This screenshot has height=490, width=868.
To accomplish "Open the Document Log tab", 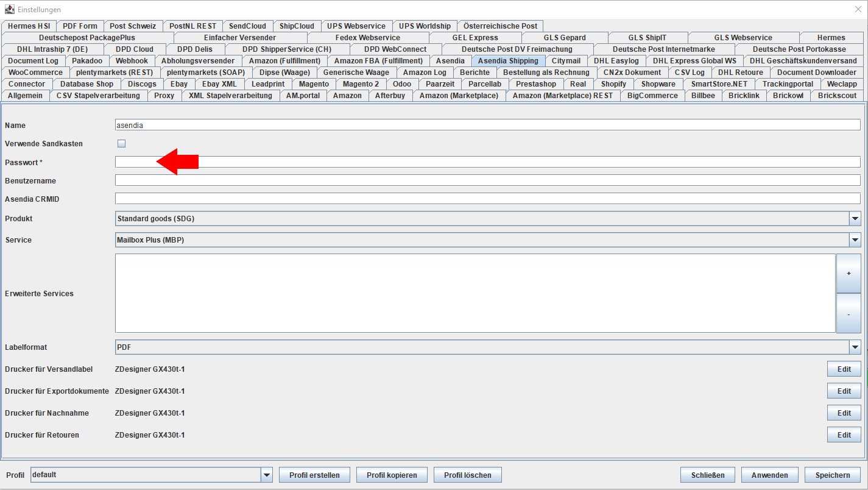I will pos(34,61).
